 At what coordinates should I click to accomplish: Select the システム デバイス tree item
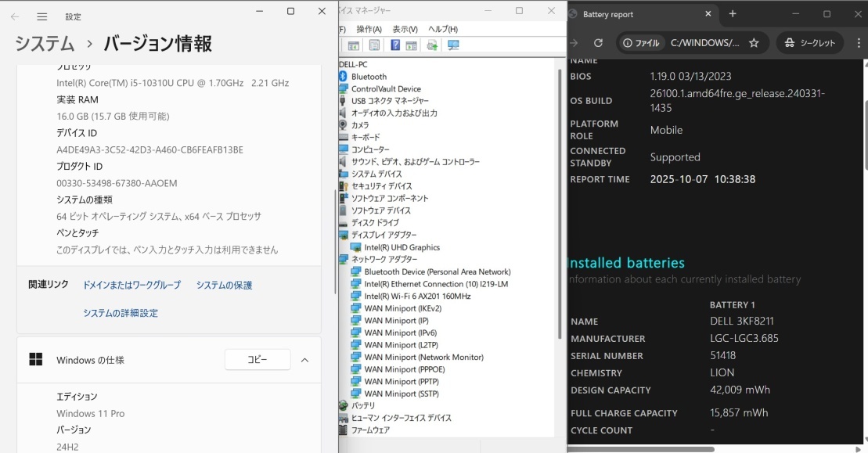[x=376, y=174]
